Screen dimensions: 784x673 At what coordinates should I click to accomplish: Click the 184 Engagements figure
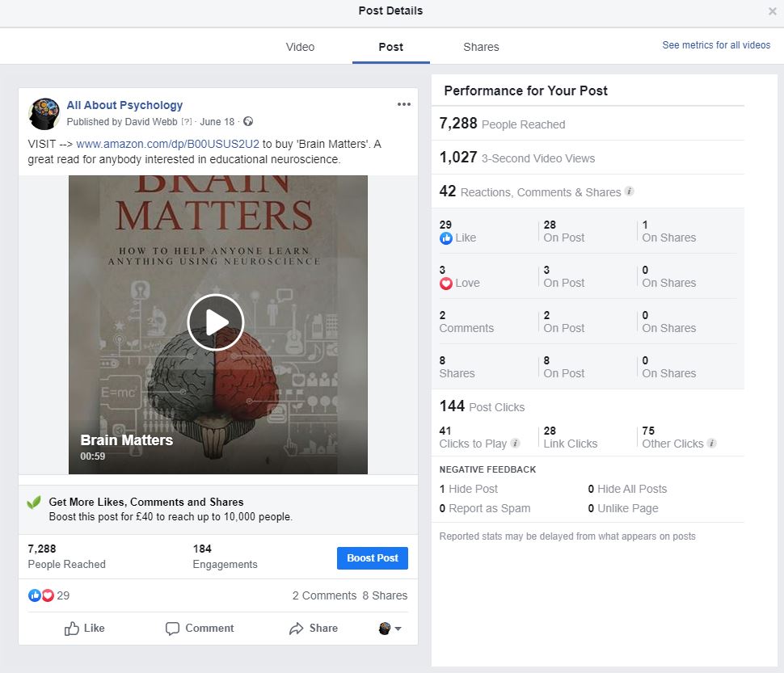225,557
